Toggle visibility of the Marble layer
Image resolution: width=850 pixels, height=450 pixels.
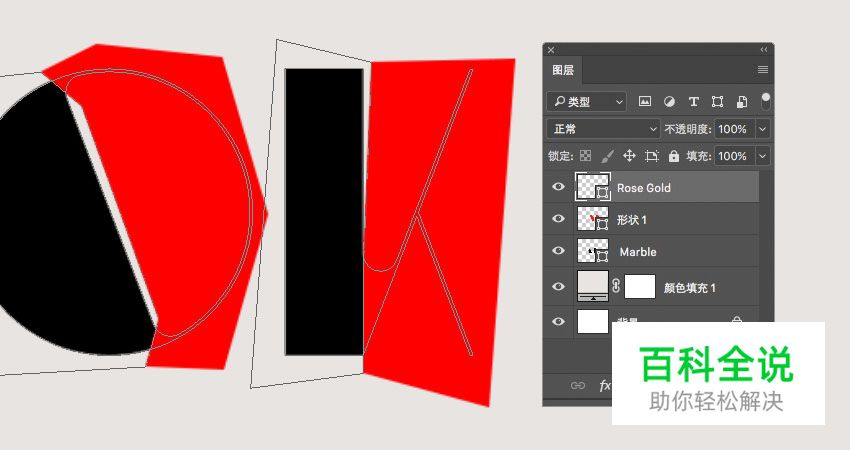pos(558,251)
